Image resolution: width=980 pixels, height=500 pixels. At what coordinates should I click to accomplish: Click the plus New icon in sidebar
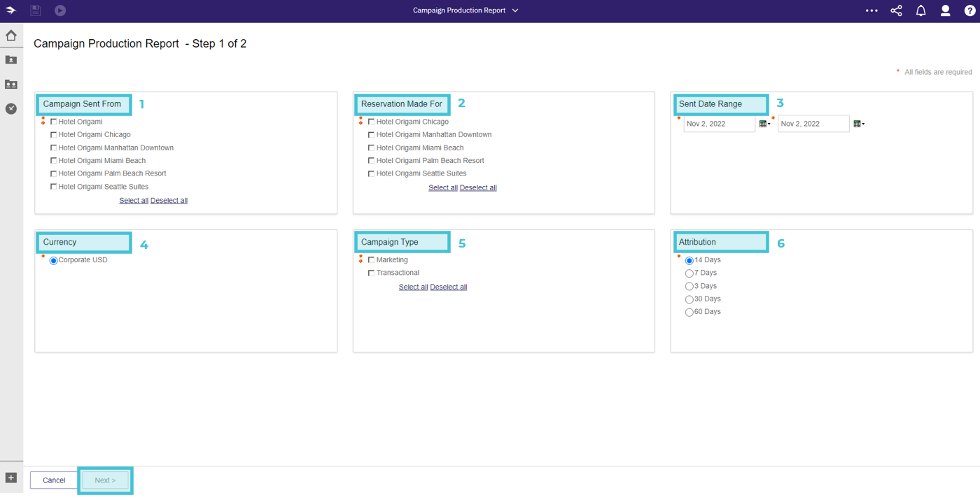click(11, 478)
